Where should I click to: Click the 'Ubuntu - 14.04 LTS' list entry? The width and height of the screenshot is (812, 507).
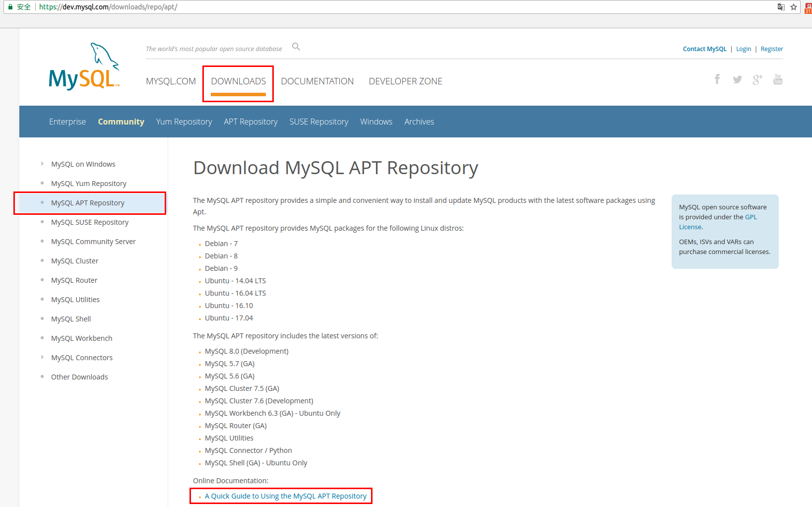(x=236, y=281)
